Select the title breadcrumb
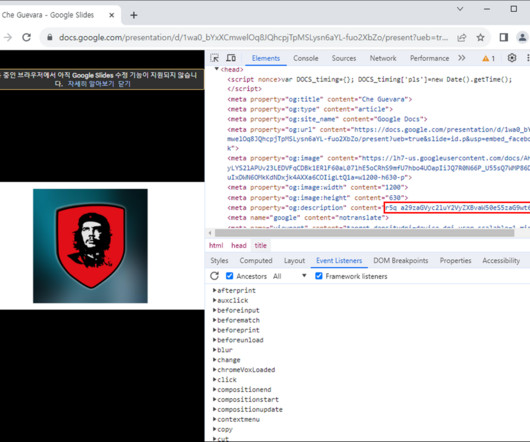 (261, 245)
